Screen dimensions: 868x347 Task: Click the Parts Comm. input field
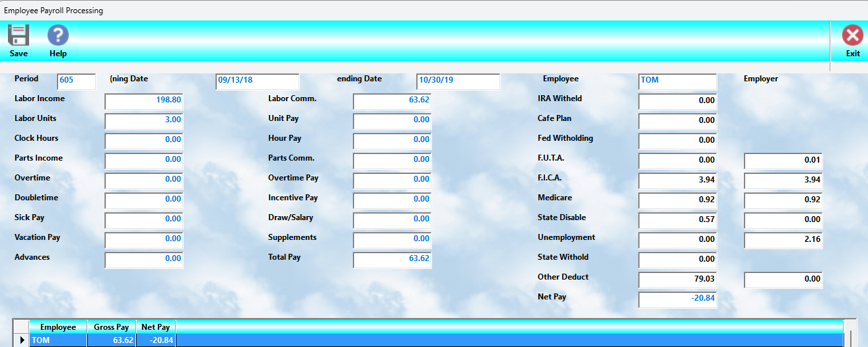[x=392, y=161]
